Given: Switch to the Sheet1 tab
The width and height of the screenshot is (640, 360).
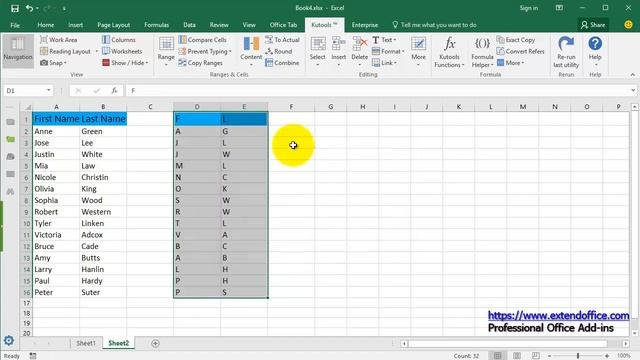Looking at the screenshot, I should (86, 343).
